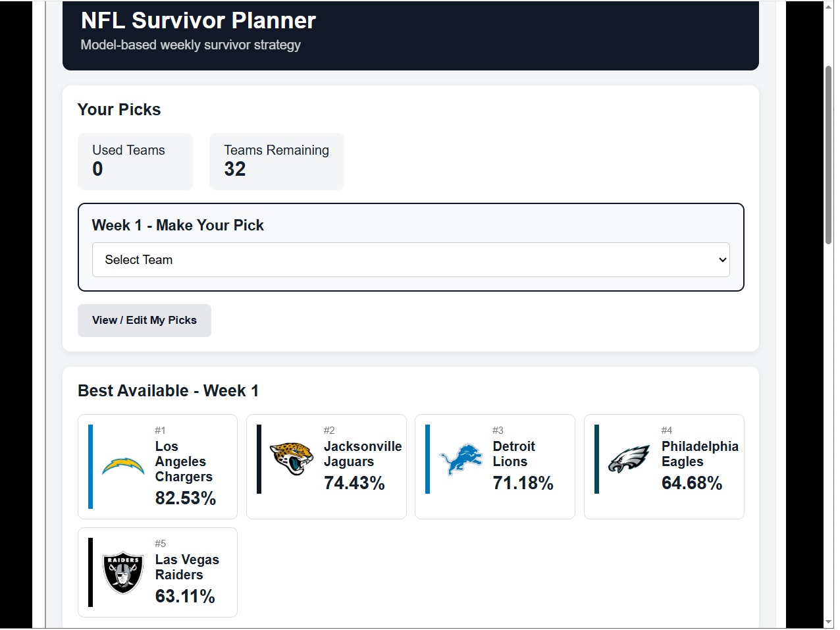Click the Philadelphia Eagles logo
Screen dimensions: 840x630
(x=629, y=459)
